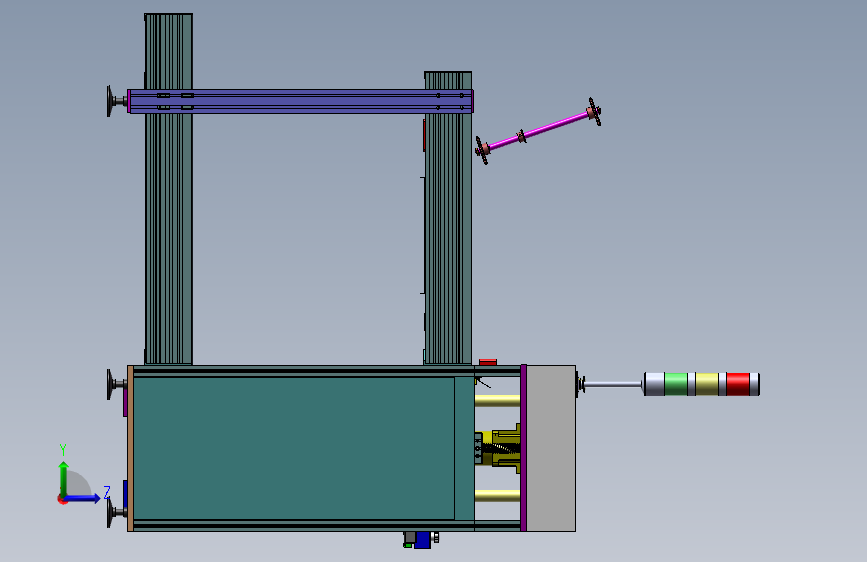Pick the sprocket at the upper end of magenta shaft
867x562 pixels.
(x=594, y=112)
